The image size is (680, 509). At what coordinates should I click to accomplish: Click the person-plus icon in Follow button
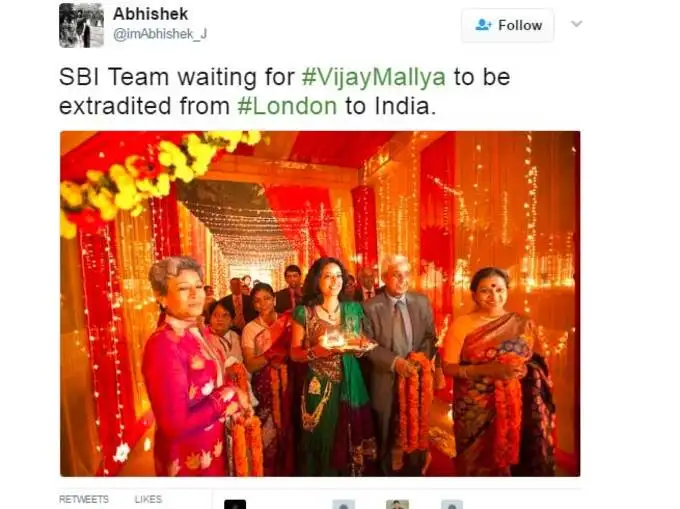483,25
